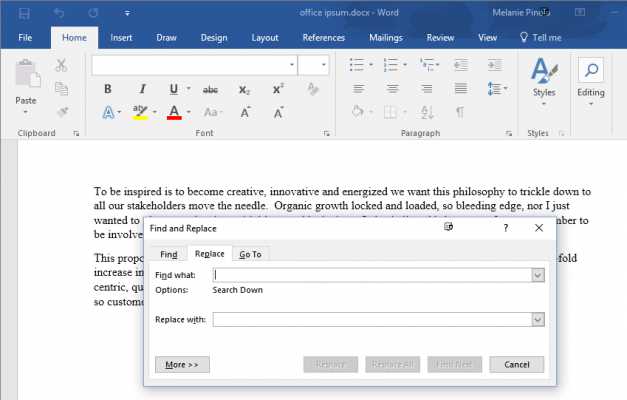Open the Styles gallery button
The image size is (627, 400).
544,82
